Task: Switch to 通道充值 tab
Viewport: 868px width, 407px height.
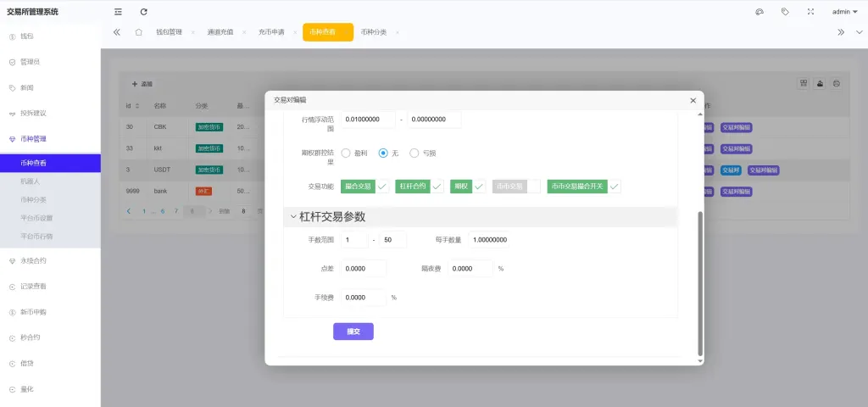Action: pyautogui.click(x=220, y=32)
